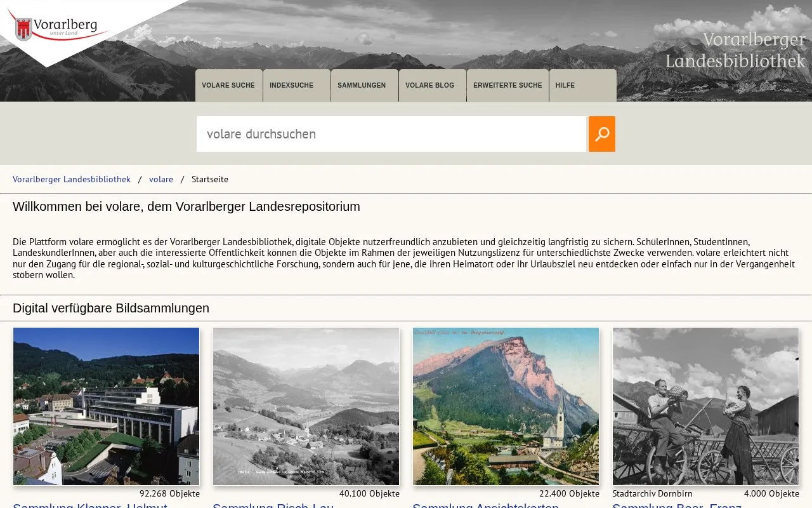Click the Vorarlberger Landesbibliothek header title
Image resolution: width=812 pixels, height=508 pixels.
click(x=735, y=50)
